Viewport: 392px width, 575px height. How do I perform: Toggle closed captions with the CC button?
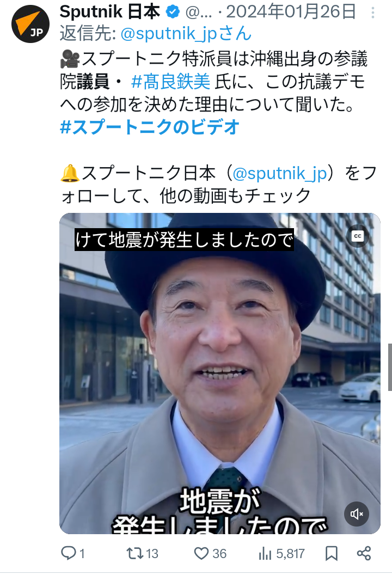point(358,236)
